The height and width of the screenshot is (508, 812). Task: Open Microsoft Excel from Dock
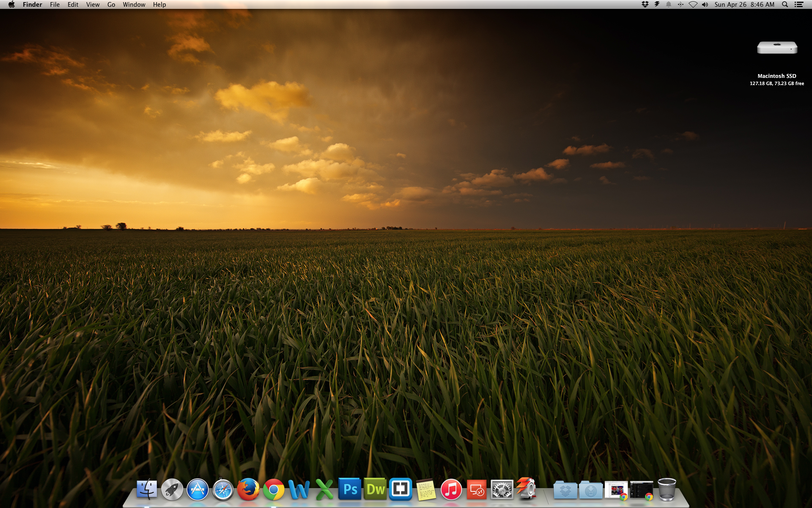tap(324, 490)
